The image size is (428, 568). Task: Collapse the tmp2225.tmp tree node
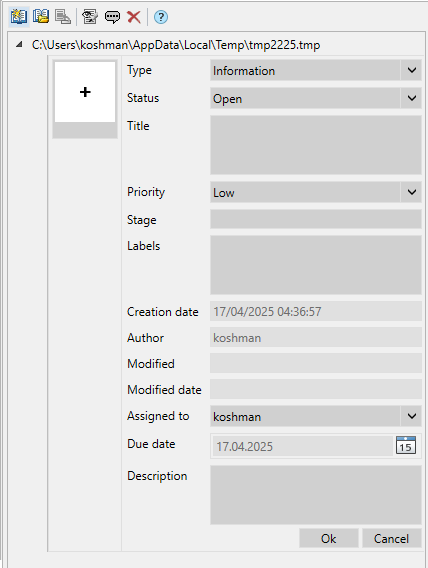(19, 45)
